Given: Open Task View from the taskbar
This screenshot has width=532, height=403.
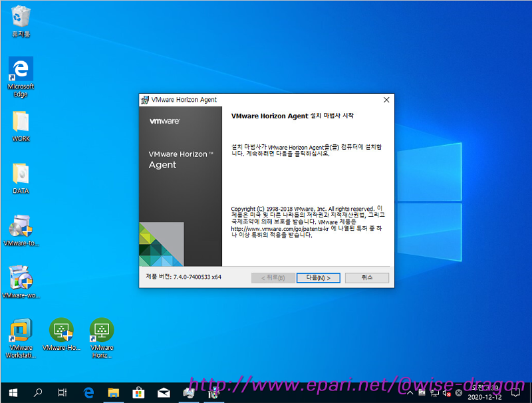Looking at the screenshot, I should click(62, 393).
